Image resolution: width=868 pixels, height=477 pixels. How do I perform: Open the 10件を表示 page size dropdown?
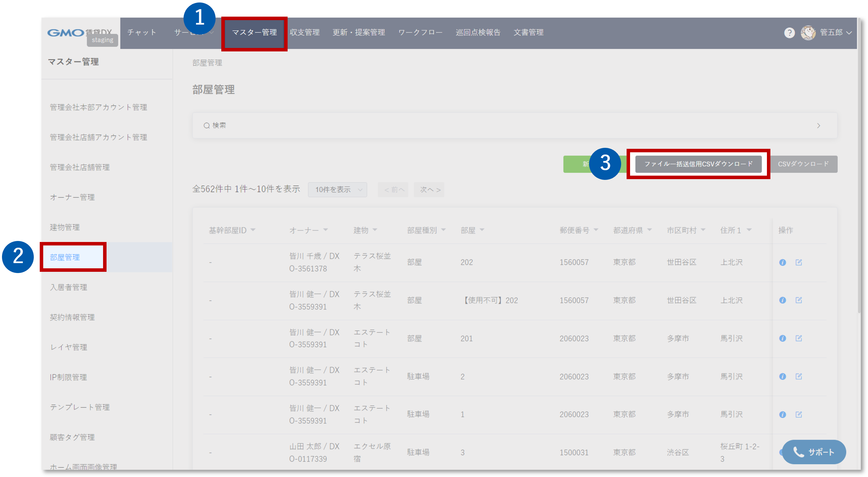tap(337, 190)
